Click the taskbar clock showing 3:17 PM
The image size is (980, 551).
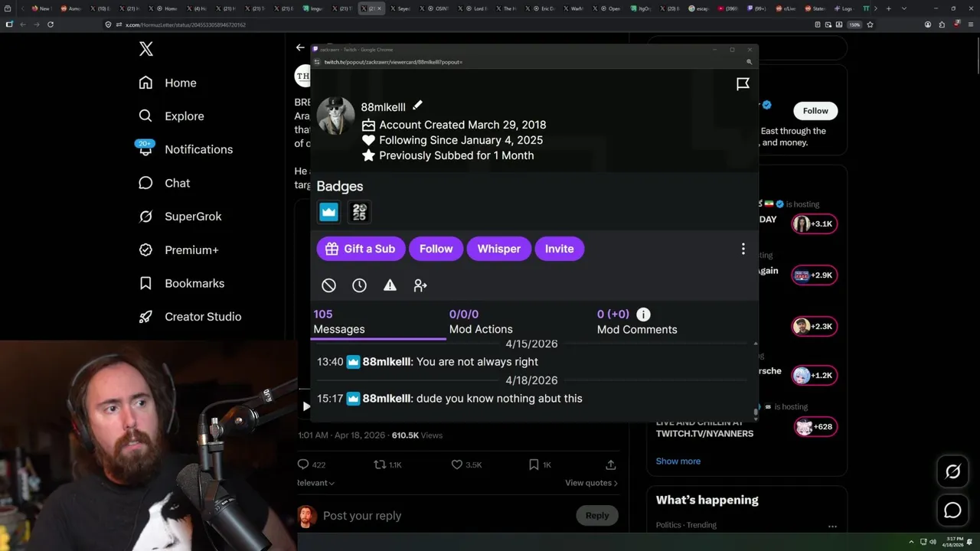tap(953, 542)
